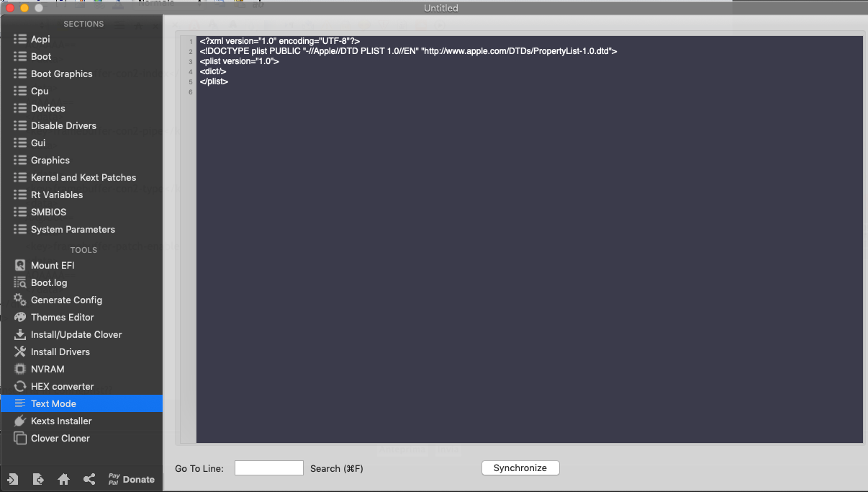This screenshot has height=492, width=868.
Task: Click the home icon
Action: pyautogui.click(x=63, y=479)
